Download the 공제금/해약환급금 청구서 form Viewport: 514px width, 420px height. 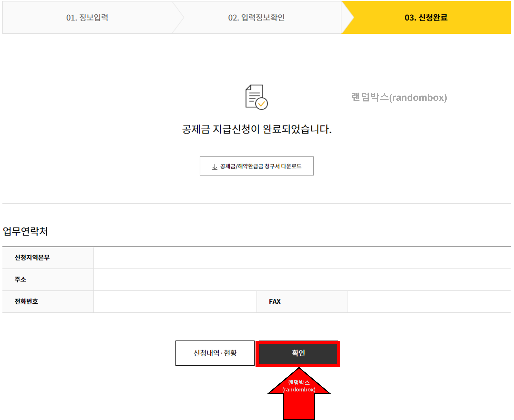point(257,166)
